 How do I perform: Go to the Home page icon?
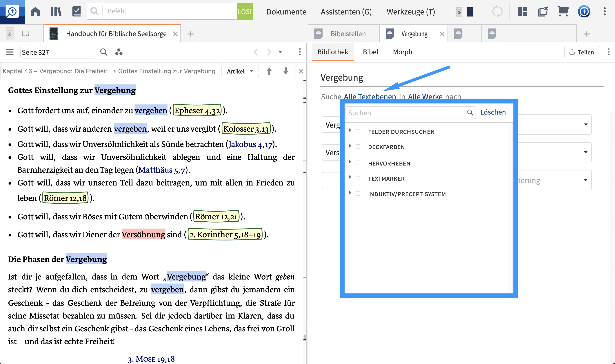click(x=35, y=12)
